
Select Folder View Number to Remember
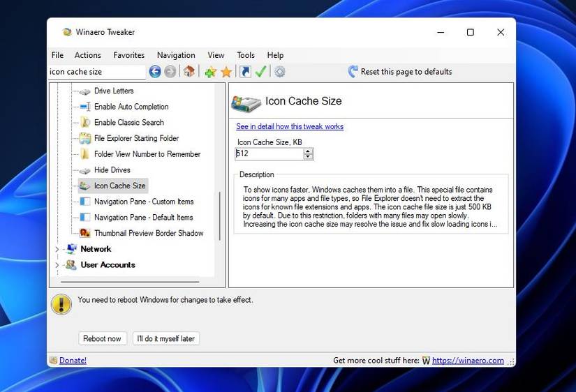147,153
